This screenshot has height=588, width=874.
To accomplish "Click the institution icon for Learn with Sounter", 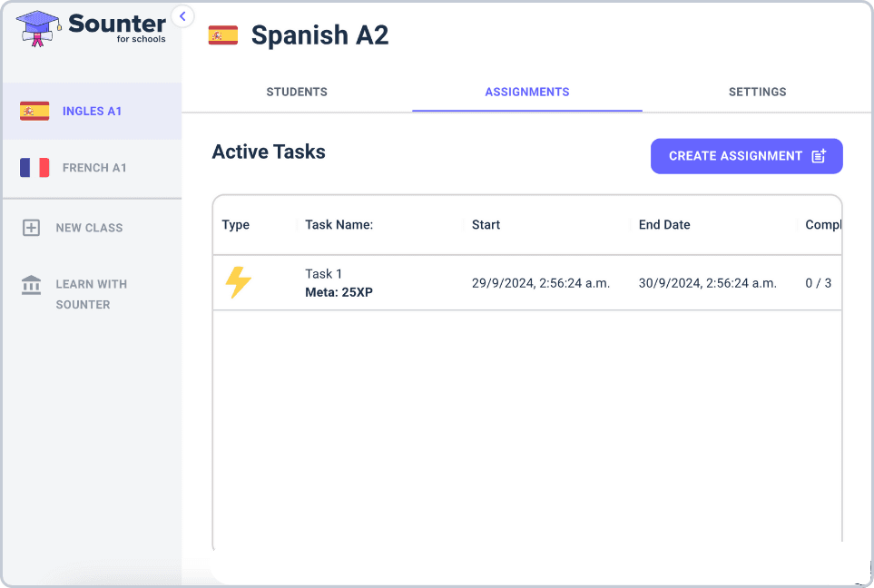I will (x=31, y=285).
